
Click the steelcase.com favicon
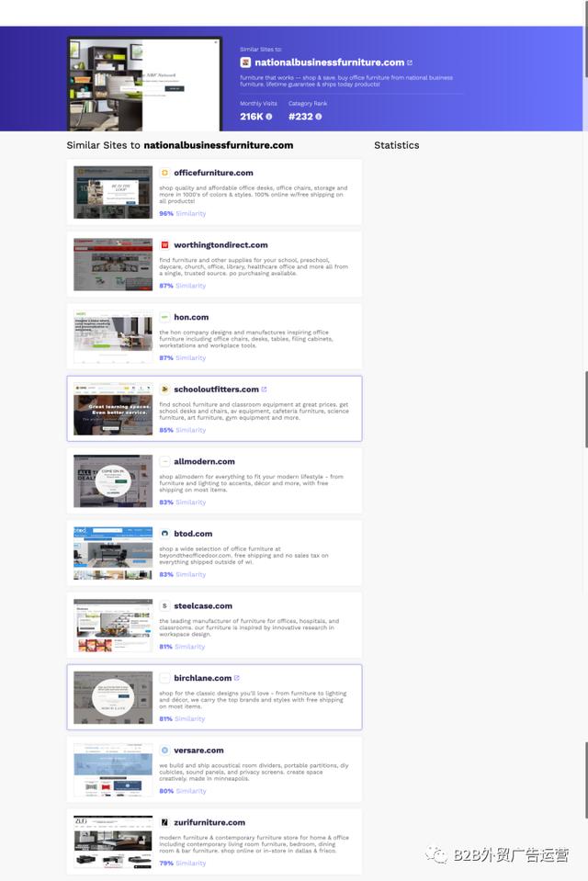[x=164, y=605]
